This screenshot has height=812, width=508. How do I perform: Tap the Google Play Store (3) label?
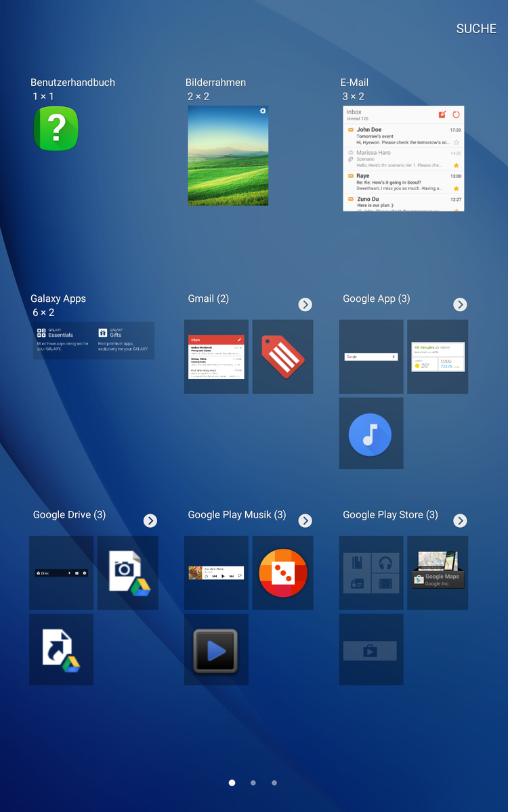(390, 514)
